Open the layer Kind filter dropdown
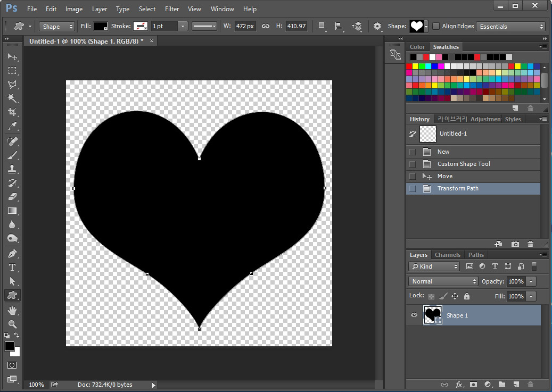Viewport: 552px width, 392px height. pos(434,266)
